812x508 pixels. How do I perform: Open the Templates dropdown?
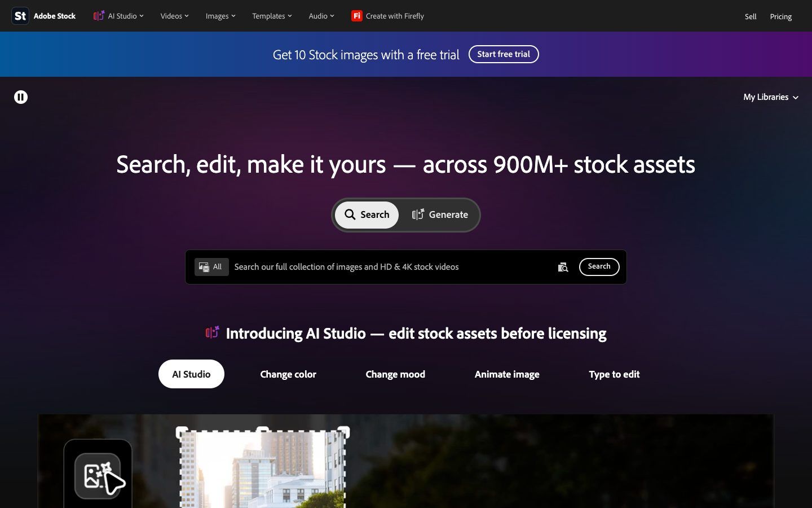tap(272, 16)
